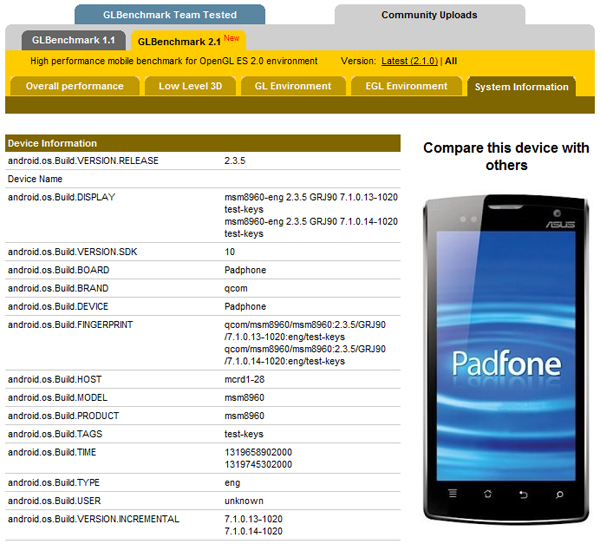The image size is (600, 544).
Task: Open the Overall performance tab
Action: (75, 87)
